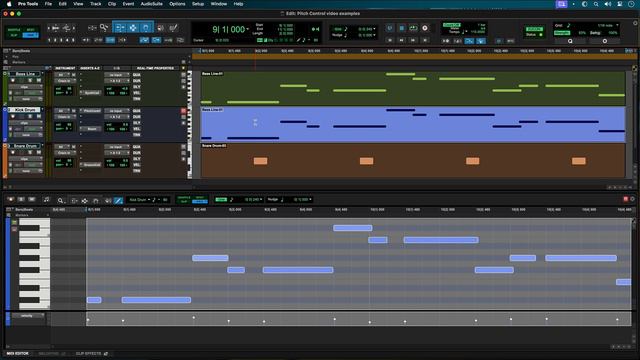The height and width of the screenshot is (360, 640).
Task: Open the AudioSuite menu
Action: (x=151, y=4)
